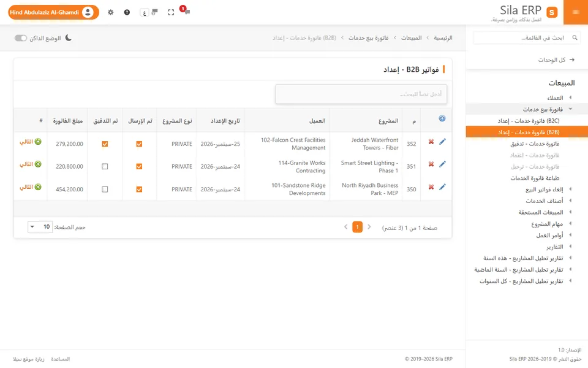
Task: Delete invoice 350 with red X
Action: [431, 187]
